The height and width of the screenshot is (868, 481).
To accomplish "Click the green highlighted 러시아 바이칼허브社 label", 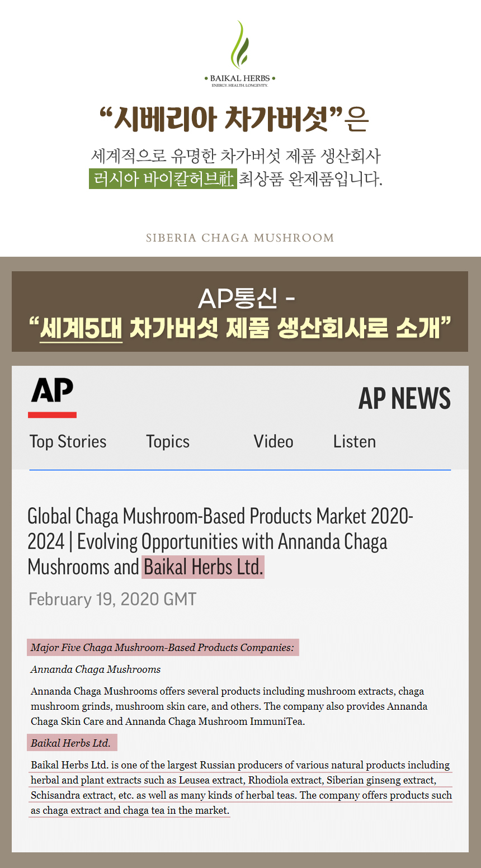I will click(x=163, y=178).
